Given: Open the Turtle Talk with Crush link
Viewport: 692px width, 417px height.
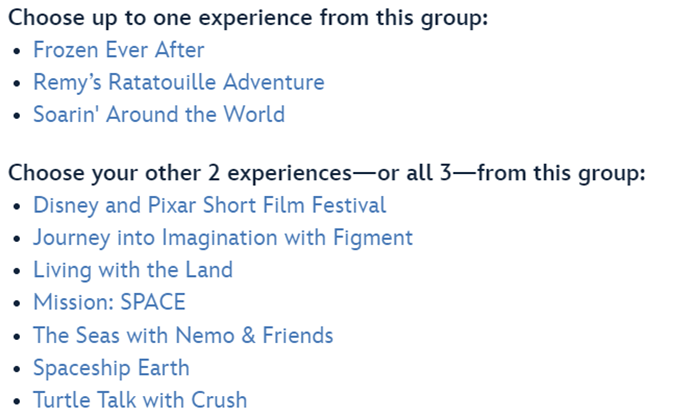Looking at the screenshot, I should (x=139, y=400).
